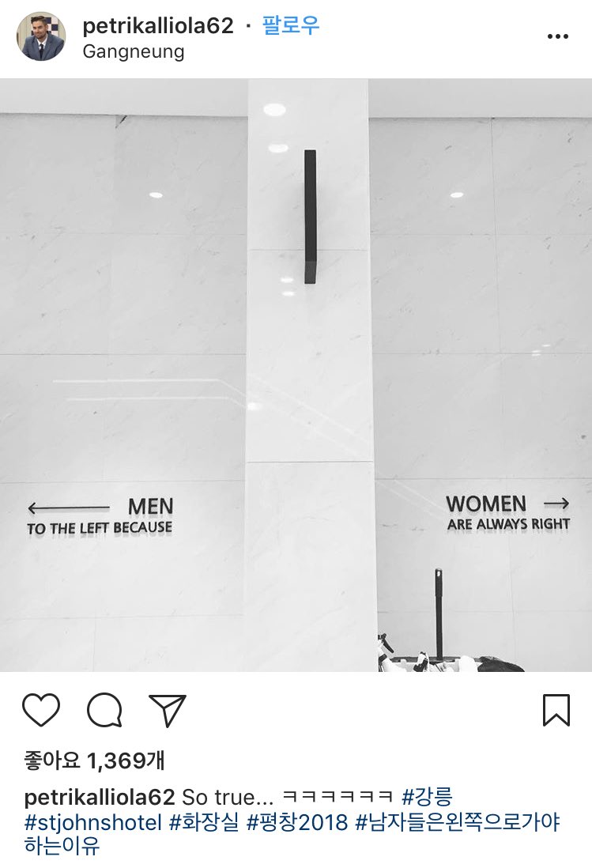Click the petrikalliola62 username in the caption
The height and width of the screenshot is (868, 592).
(100, 797)
